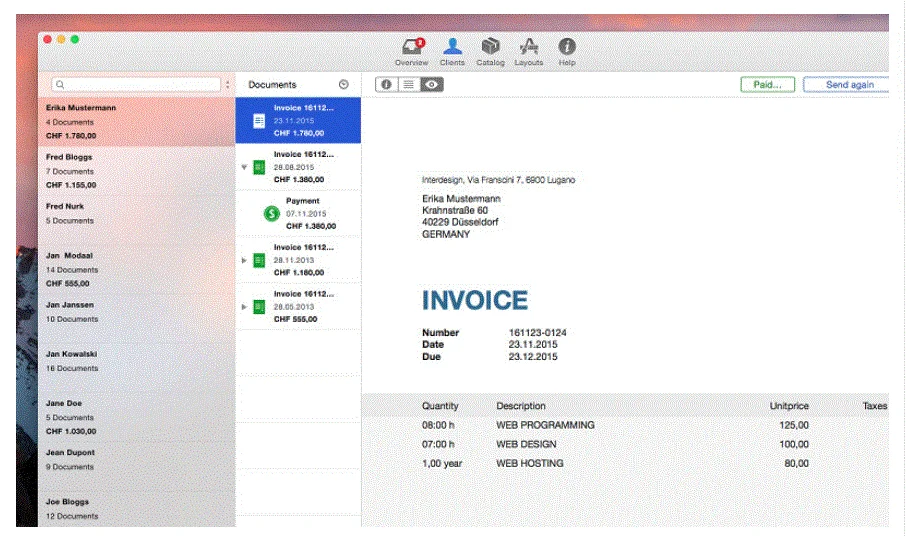
Task: Click the Description column header
Action: (521, 406)
